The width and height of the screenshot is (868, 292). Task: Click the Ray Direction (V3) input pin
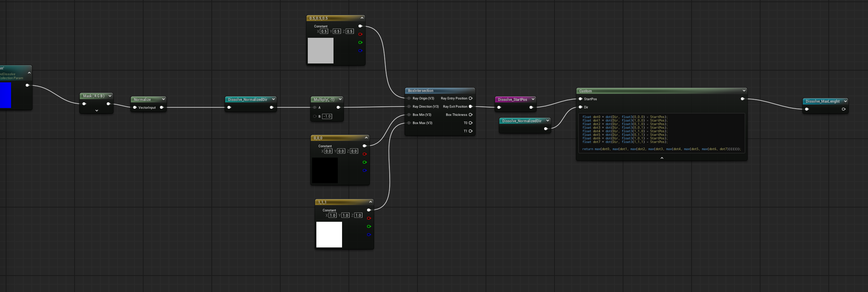(409, 107)
